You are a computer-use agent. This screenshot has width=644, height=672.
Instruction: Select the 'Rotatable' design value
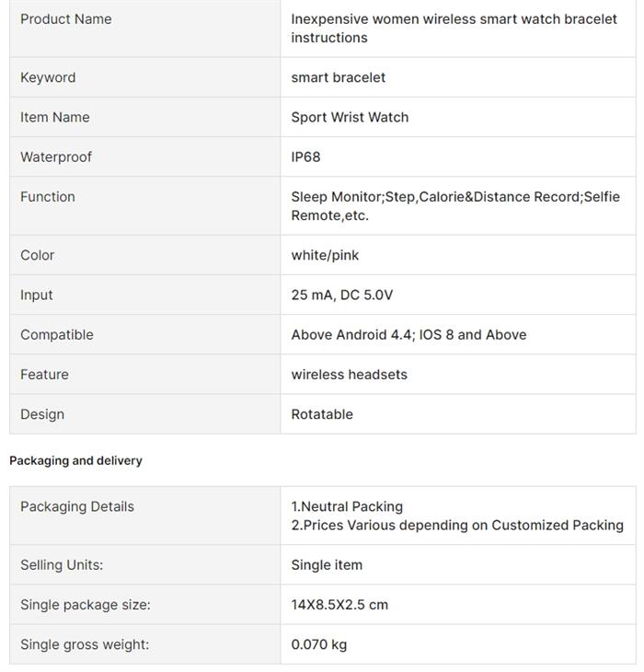(322, 414)
